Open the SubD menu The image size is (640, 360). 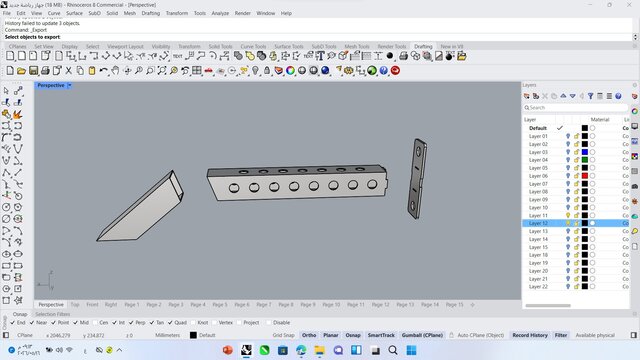click(94, 13)
